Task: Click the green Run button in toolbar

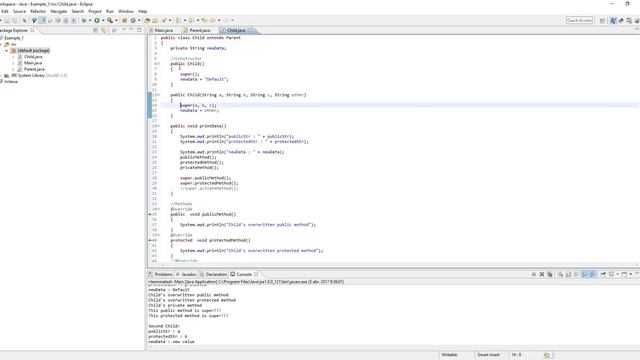Action: click(x=97, y=20)
